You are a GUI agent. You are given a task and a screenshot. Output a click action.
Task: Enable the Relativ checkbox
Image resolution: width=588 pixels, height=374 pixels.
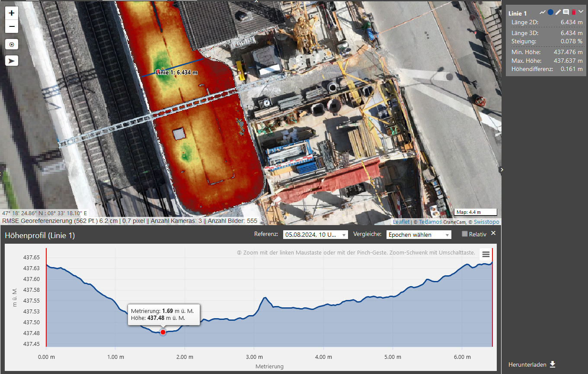pos(465,234)
